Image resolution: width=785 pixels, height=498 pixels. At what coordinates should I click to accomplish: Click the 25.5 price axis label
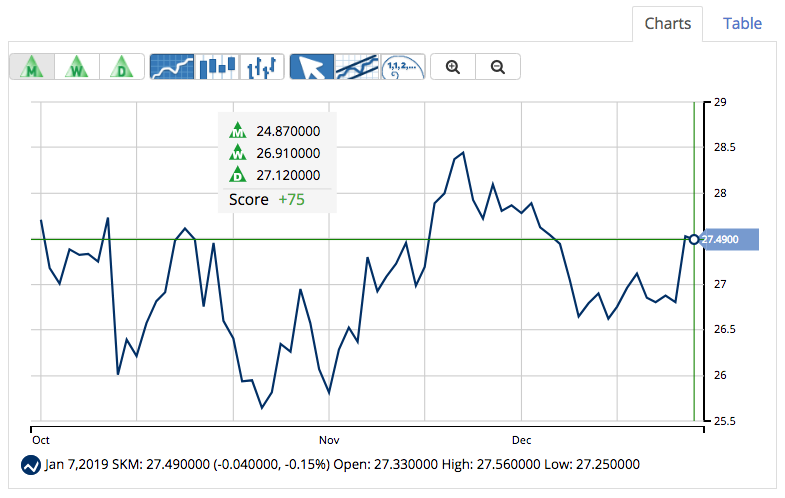[x=724, y=421]
